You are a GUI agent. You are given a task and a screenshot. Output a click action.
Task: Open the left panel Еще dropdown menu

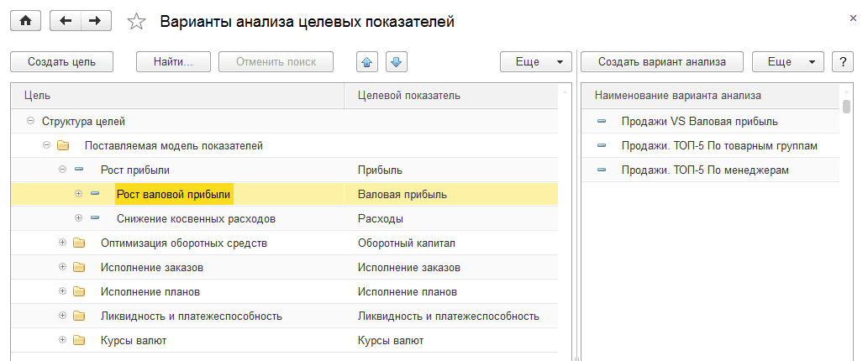pos(536,61)
